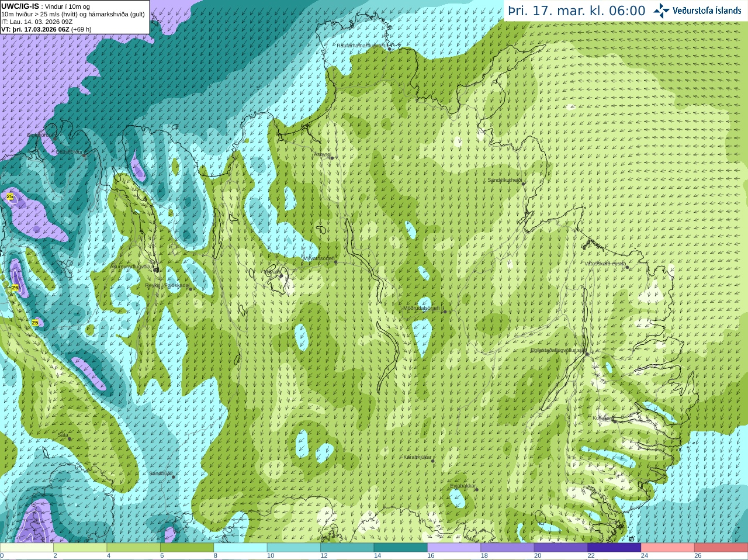Select the Reykir í Fnjóskadal station label

click(x=168, y=285)
